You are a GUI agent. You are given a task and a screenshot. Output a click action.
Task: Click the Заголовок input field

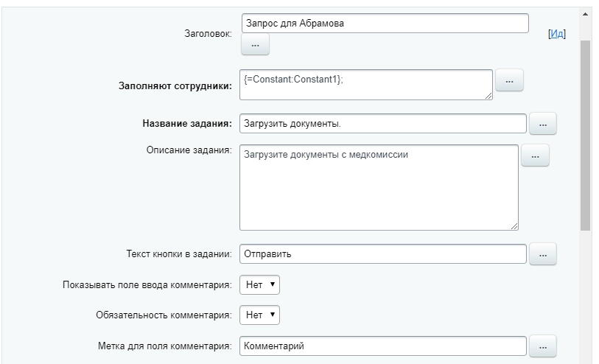[385, 24]
